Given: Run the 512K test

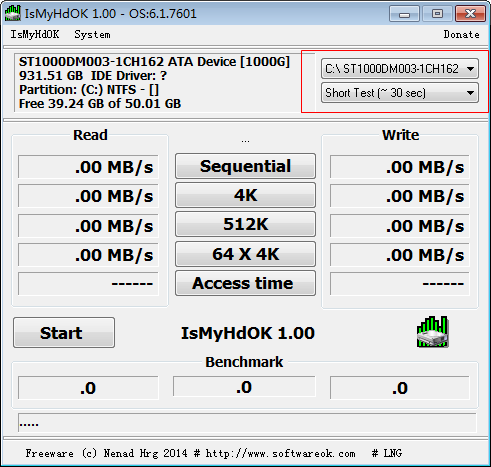Looking at the screenshot, I should pyautogui.click(x=245, y=224).
